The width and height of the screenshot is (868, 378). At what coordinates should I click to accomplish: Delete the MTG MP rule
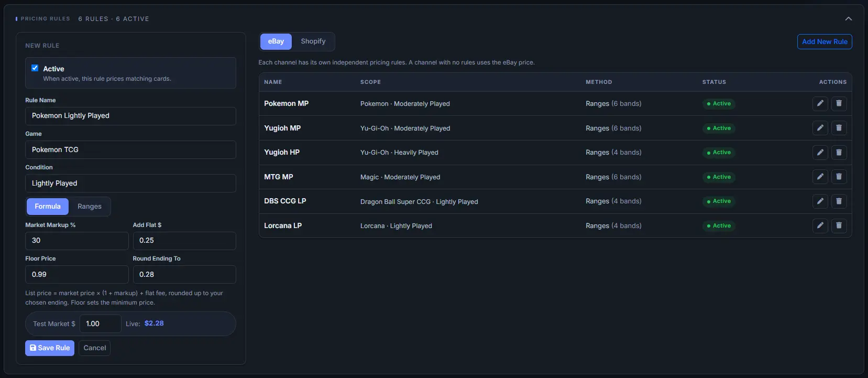[839, 177]
